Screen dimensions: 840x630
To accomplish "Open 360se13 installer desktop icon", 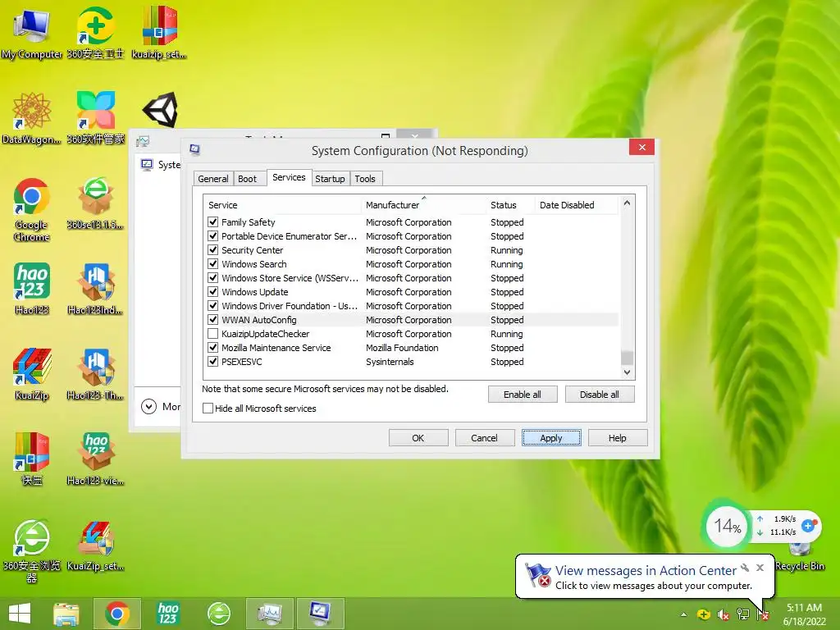I will 95,203.
